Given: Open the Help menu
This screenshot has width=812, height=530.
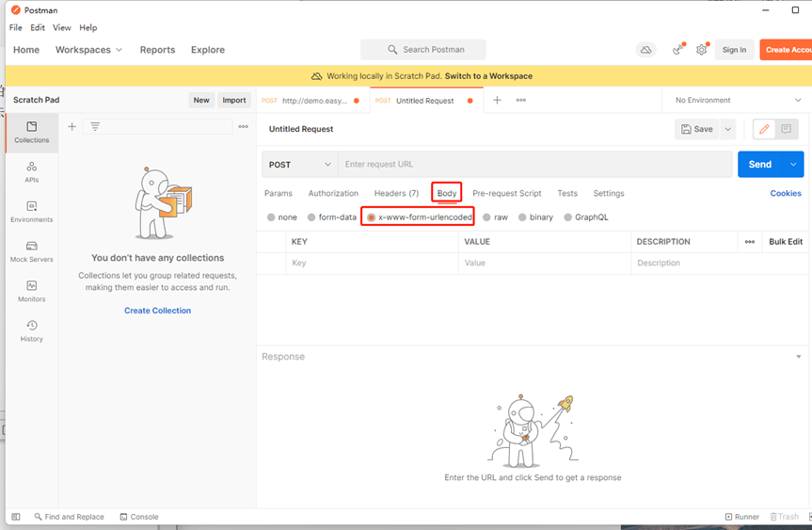Looking at the screenshot, I should point(88,27).
